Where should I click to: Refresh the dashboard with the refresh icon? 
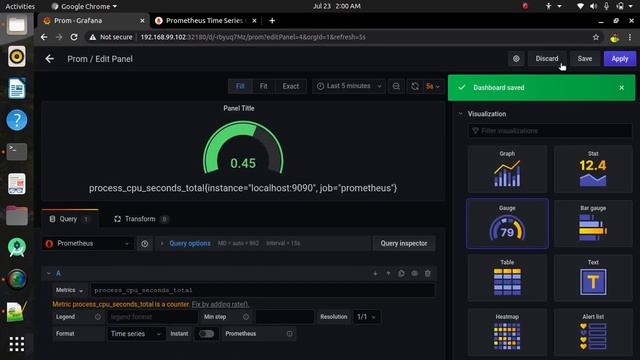click(415, 86)
